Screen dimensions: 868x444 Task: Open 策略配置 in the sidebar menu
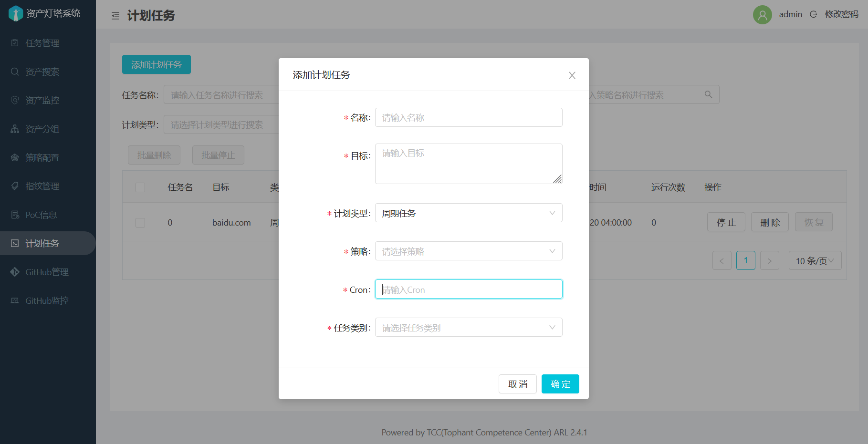[x=48, y=157]
